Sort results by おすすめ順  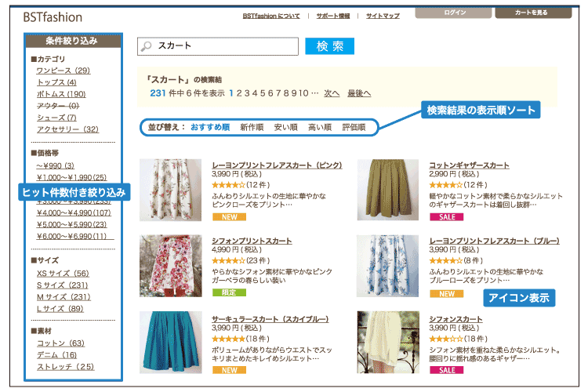210,127
